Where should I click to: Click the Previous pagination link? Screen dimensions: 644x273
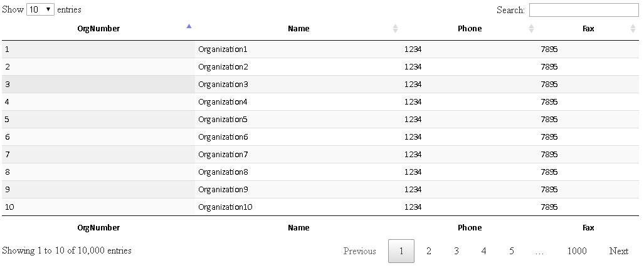coord(360,251)
